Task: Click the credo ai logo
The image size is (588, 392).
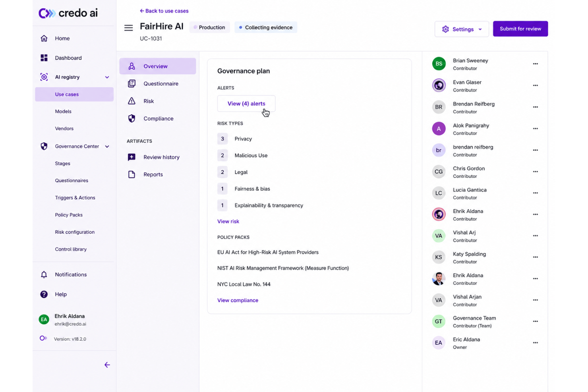Action: coord(68,13)
